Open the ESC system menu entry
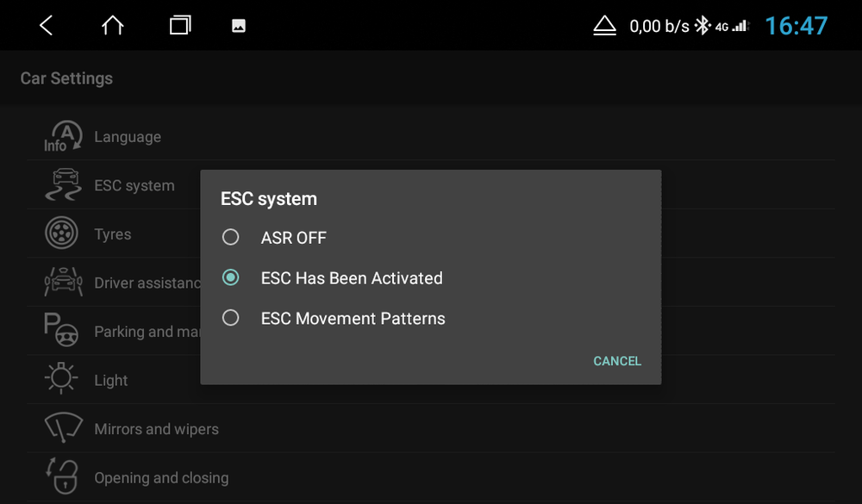The height and width of the screenshot is (504, 862). (x=134, y=184)
